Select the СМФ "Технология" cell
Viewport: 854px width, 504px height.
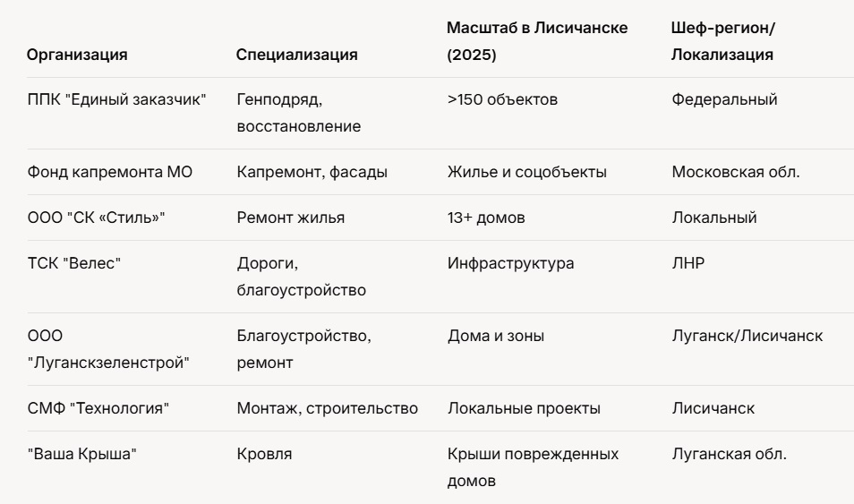(x=98, y=408)
